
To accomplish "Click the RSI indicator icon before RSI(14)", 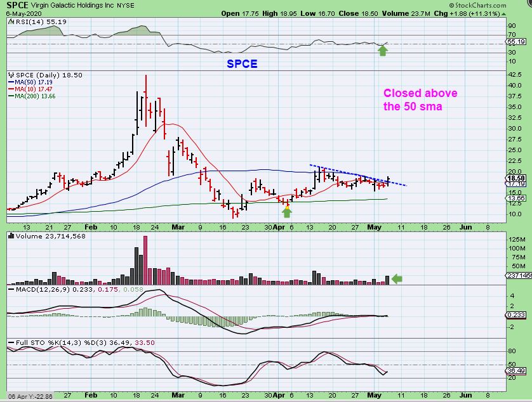I will coord(11,22).
